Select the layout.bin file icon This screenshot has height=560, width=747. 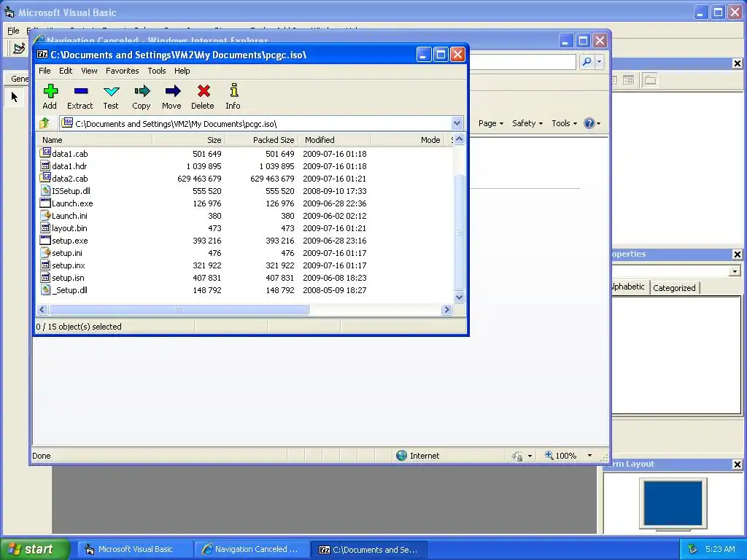point(45,227)
